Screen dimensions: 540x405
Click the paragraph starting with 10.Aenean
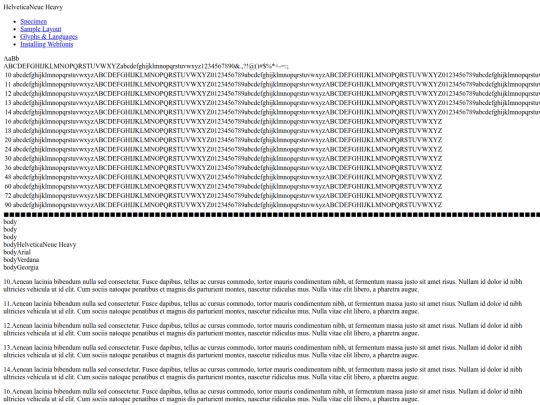(x=263, y=285)
